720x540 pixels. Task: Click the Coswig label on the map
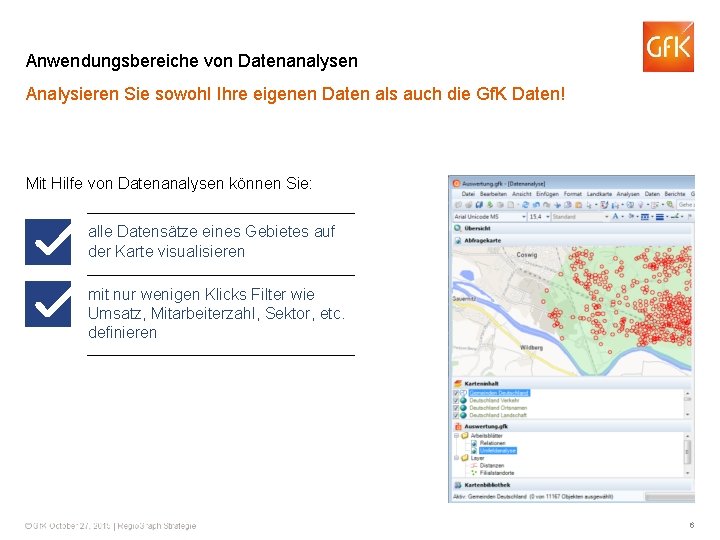[x=527, y=254]
